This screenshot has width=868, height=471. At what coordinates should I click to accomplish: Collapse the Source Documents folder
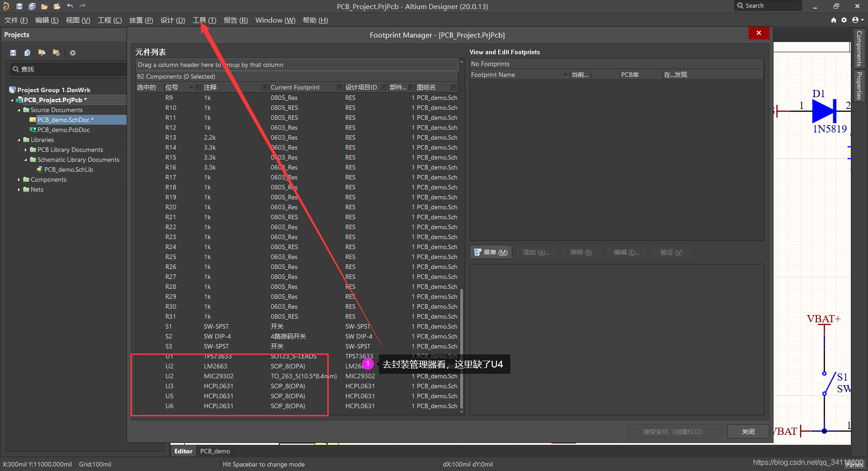[x=19, y=110]
